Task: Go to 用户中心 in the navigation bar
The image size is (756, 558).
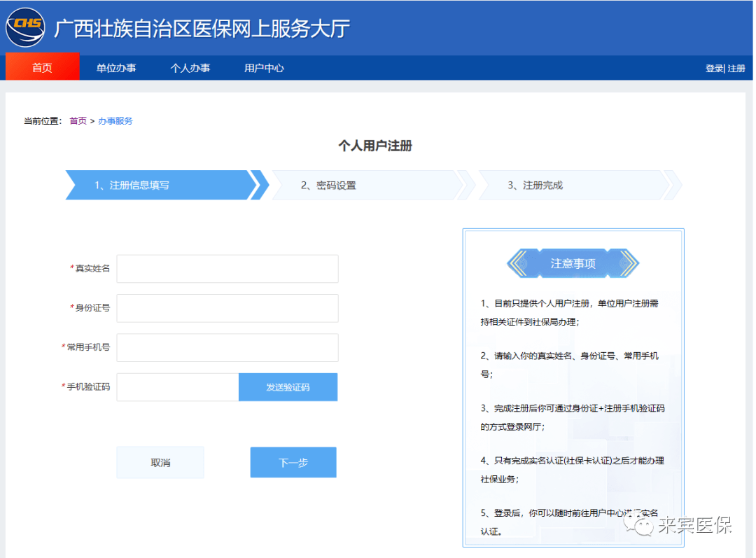Action: point(264,68)
